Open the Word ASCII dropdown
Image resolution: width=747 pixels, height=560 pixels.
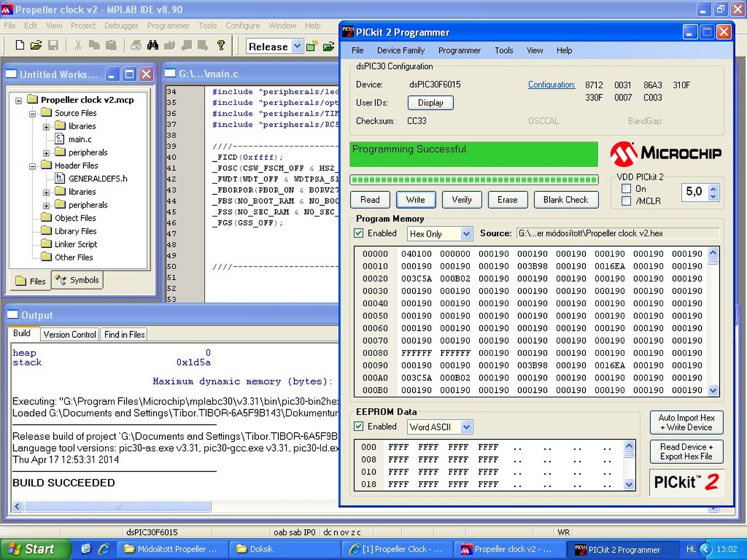coord(466,427)
